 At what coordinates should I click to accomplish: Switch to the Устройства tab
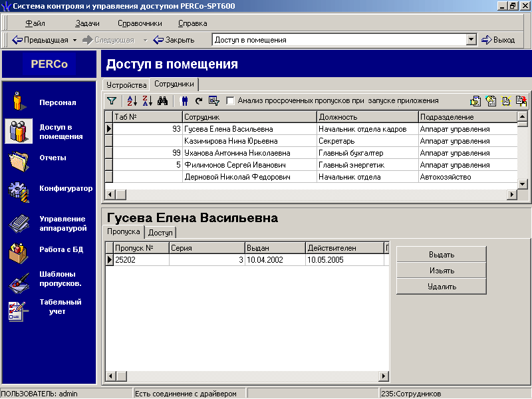click(126, 85)
